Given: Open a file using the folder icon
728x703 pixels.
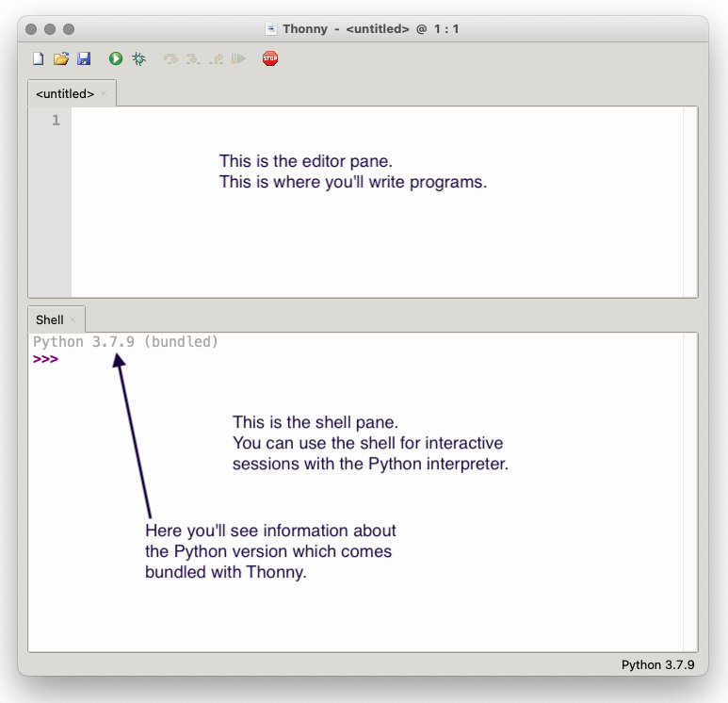Looking at the screenshot, I should [x=61, y=58].
